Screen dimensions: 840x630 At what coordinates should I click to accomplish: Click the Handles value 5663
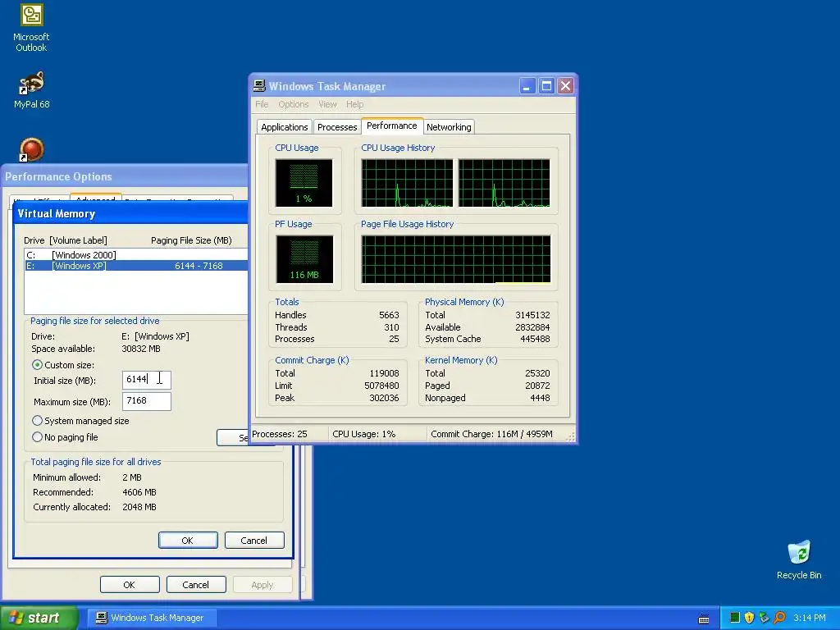[x=389, y=315]
